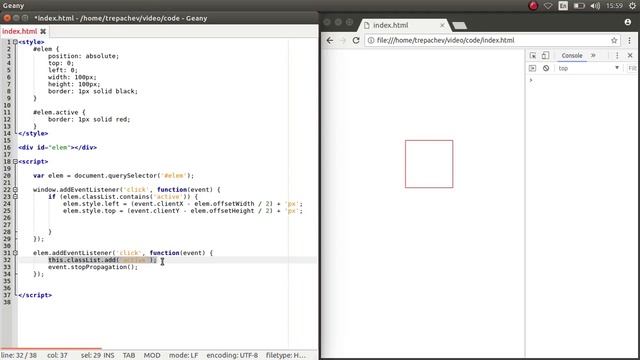
Task: Reload the page in Chrome
Action: 356,40
